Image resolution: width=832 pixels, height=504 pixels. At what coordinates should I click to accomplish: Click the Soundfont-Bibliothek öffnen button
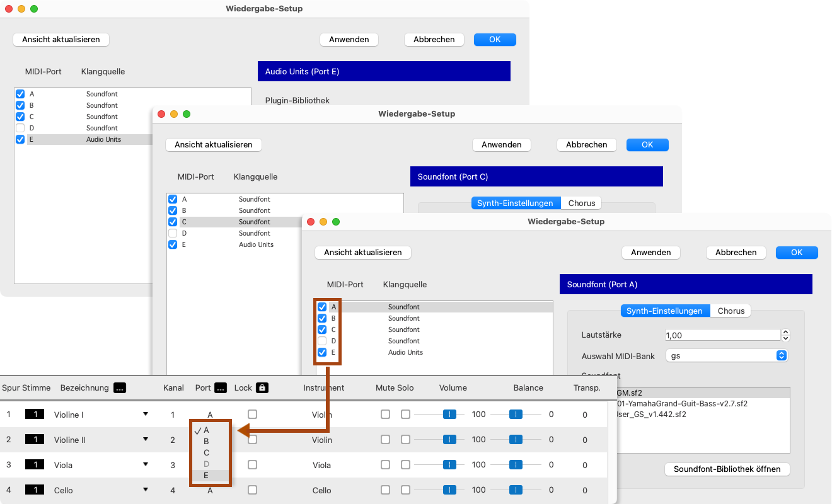point(727,469)
